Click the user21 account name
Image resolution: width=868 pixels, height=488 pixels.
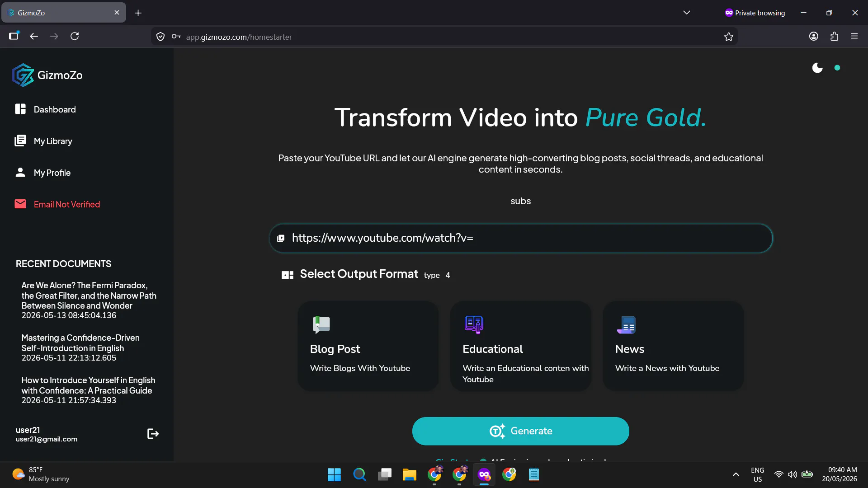28,430
